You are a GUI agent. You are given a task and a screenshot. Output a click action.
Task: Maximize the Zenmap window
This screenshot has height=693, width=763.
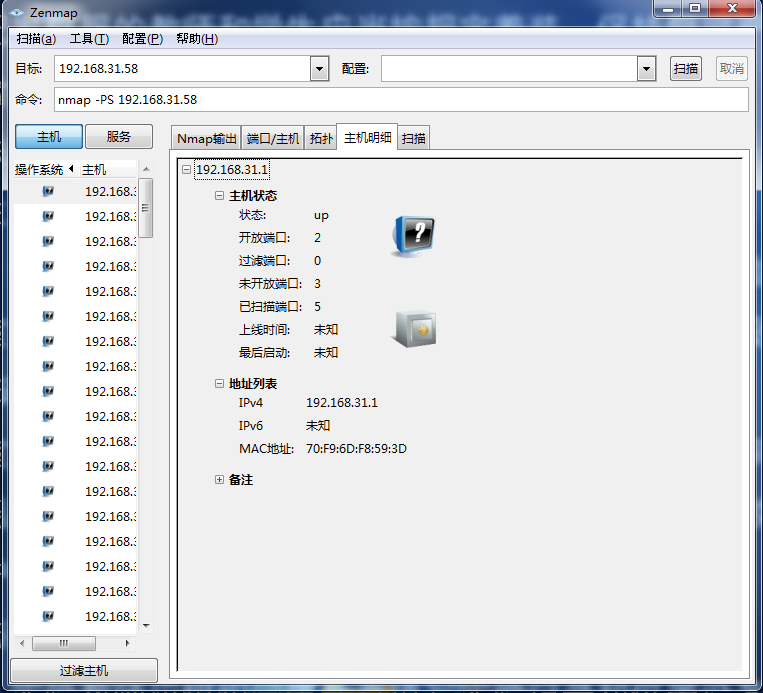[695, 8]
